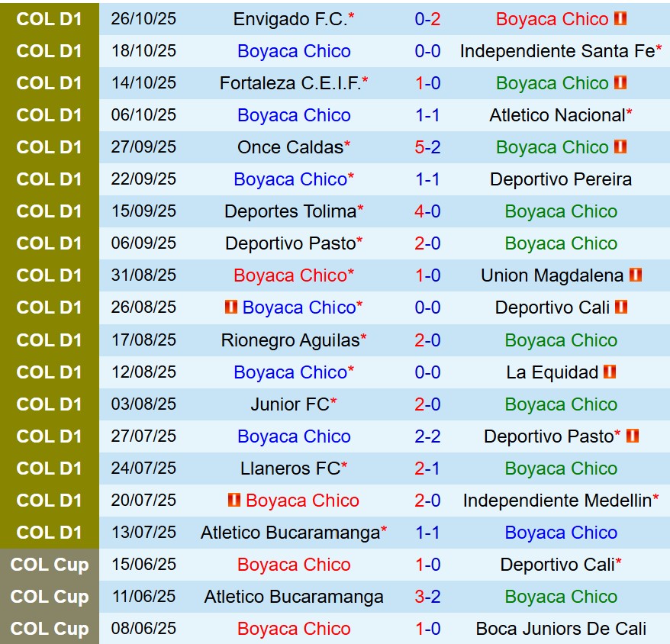
Task: Click COL D1 label on the 26/10/25 row
Action: (50, 19)
